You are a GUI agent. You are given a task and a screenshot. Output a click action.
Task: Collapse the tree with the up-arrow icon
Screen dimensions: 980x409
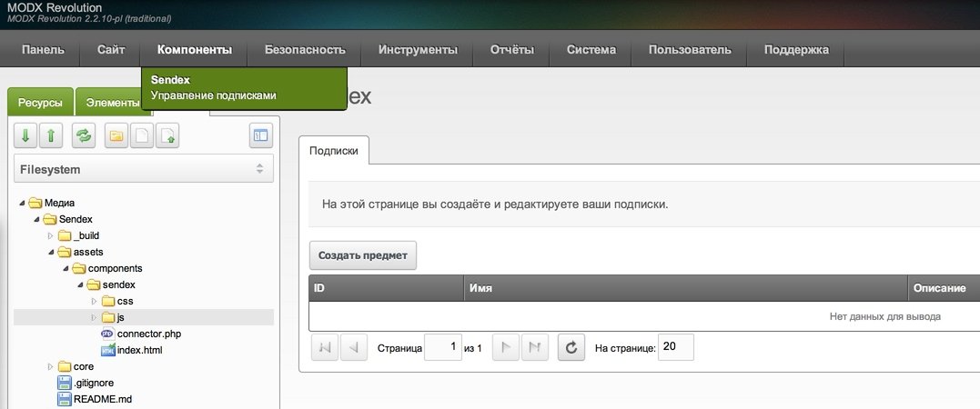pyautogui.click(x=51, y=135)
